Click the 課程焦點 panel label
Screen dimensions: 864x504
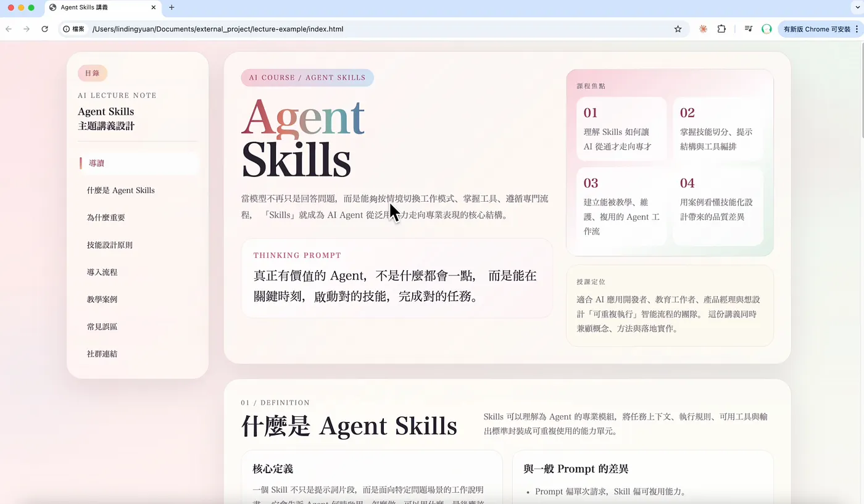(x=591, y=86)
